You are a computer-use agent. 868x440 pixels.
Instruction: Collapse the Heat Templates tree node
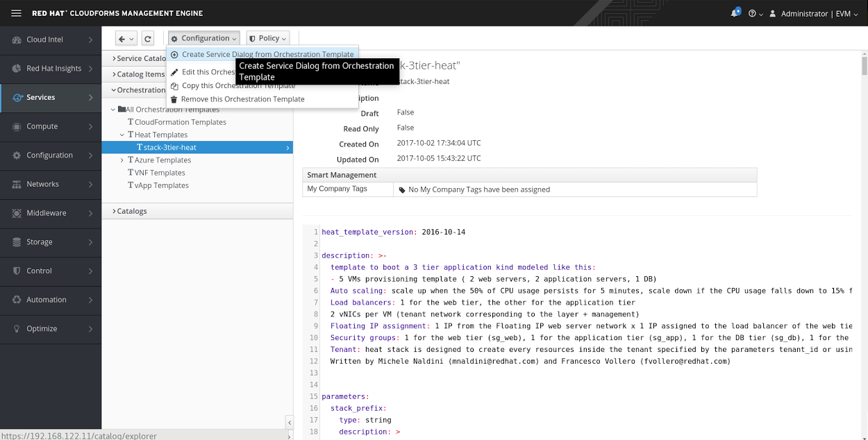coord(122,135)
